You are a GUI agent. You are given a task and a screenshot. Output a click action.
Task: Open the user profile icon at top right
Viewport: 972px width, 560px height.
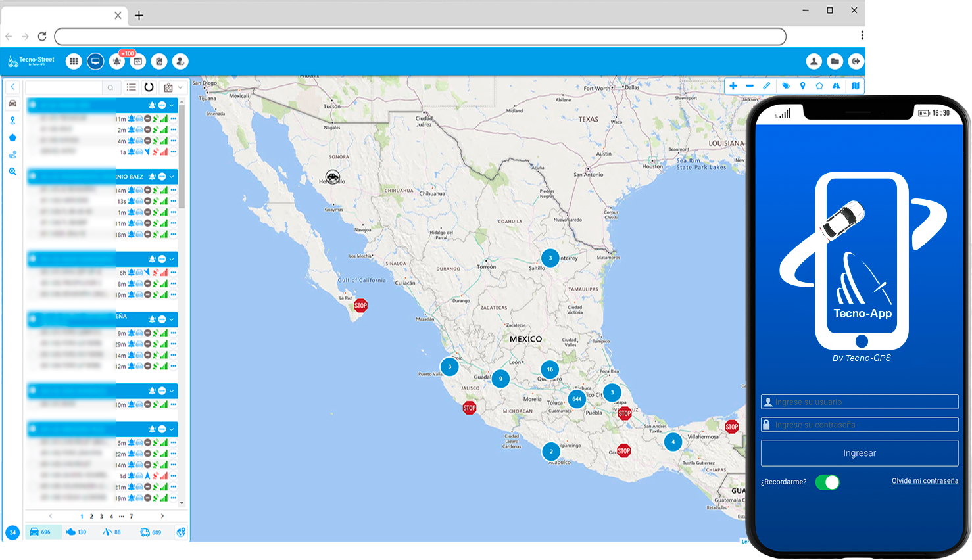coord(814,61)
